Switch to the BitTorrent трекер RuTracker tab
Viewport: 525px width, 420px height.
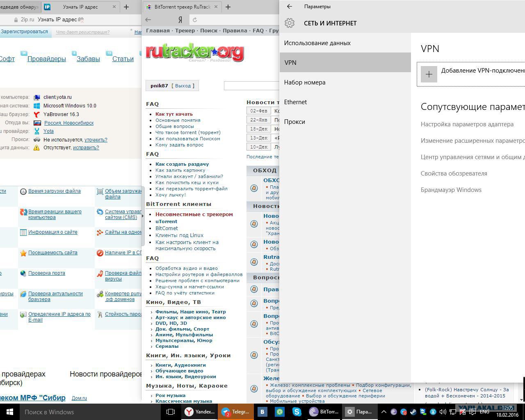coord(182,7)
